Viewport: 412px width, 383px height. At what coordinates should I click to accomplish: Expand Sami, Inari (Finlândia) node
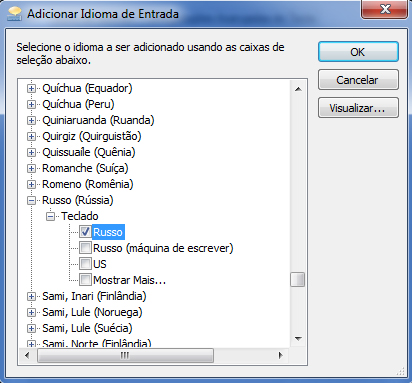click(31, 296)
